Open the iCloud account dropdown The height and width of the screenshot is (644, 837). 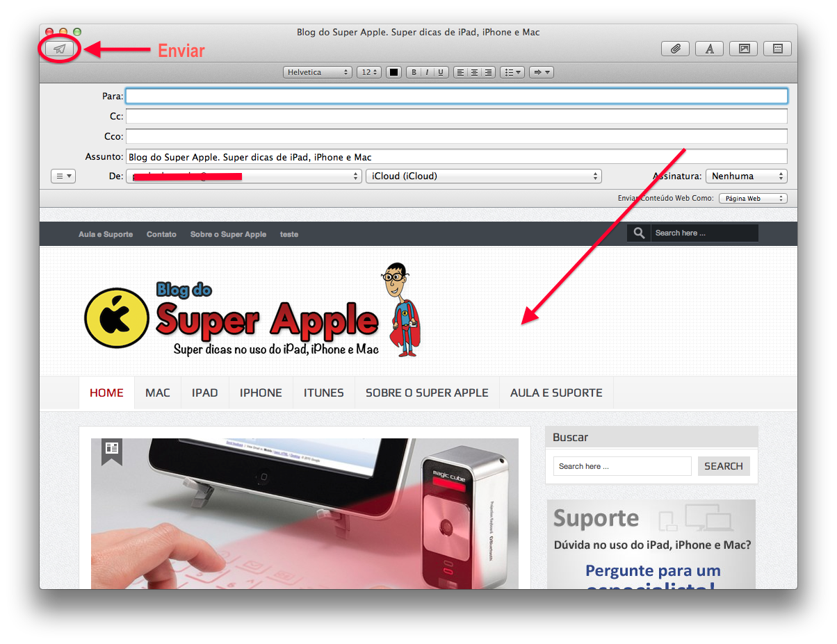484,176
